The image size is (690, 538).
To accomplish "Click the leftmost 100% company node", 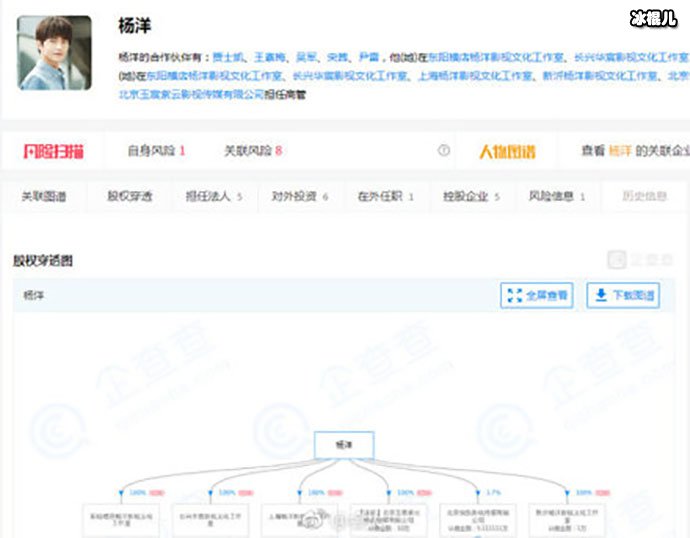I will pyautogui.click(x=121, y=521).
